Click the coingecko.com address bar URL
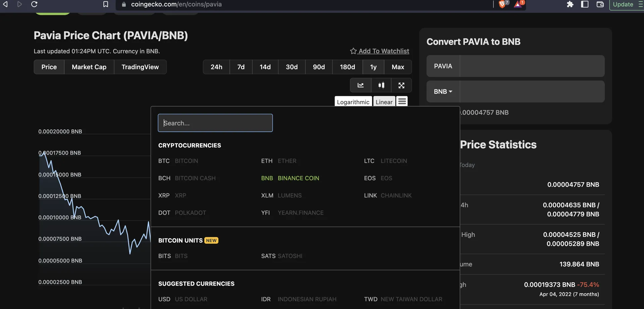The image size is (644, 309). [176, 4]
